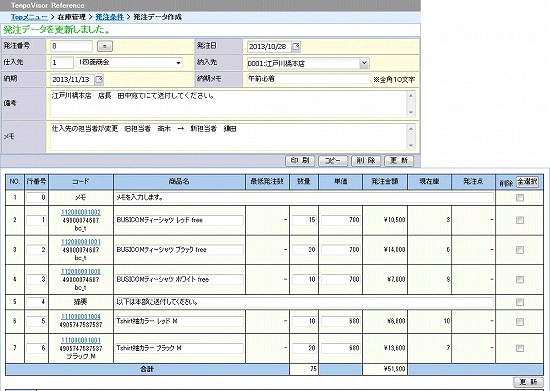Edit the メモを入力します。 text field
Screen dimensions: 550x391
tap(304, 197)
